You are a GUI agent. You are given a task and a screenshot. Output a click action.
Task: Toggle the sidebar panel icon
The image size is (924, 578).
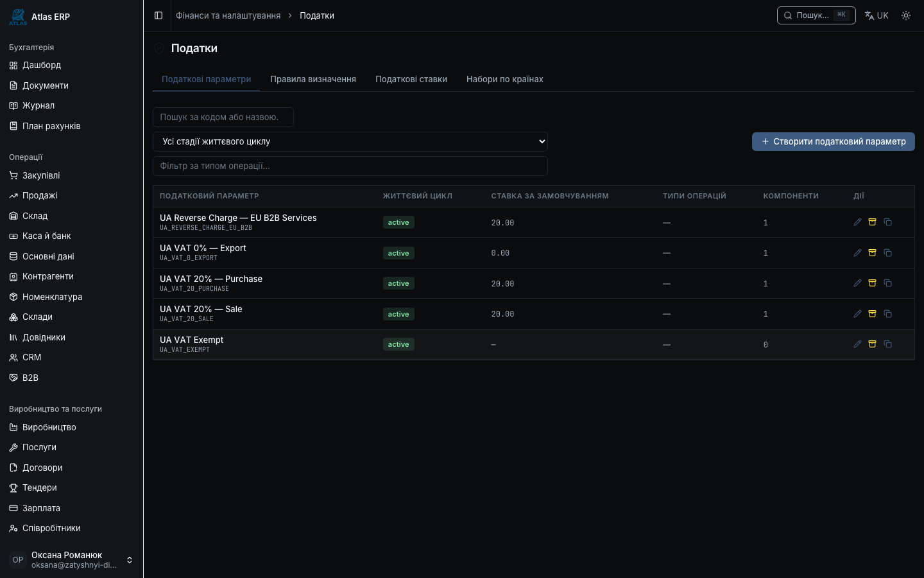(158, 15)
